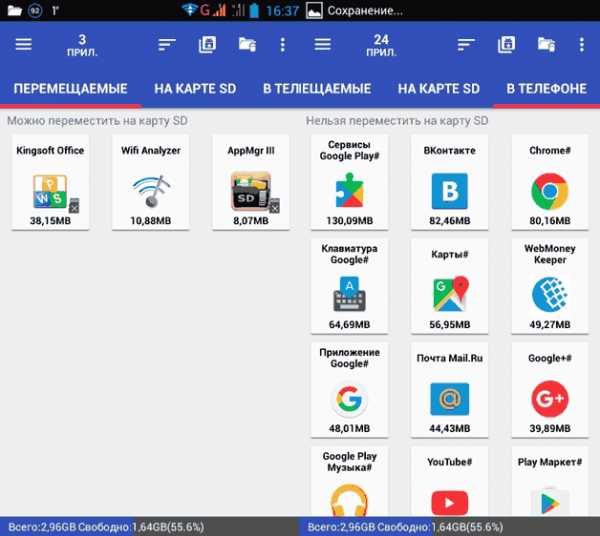600x536 pixels.
Task: Open Сервисы Google Play app icon
Action: [349, 190]
